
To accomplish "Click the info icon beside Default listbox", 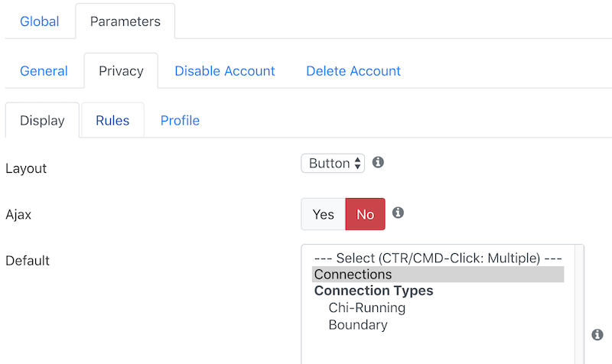I will [597, 334].
